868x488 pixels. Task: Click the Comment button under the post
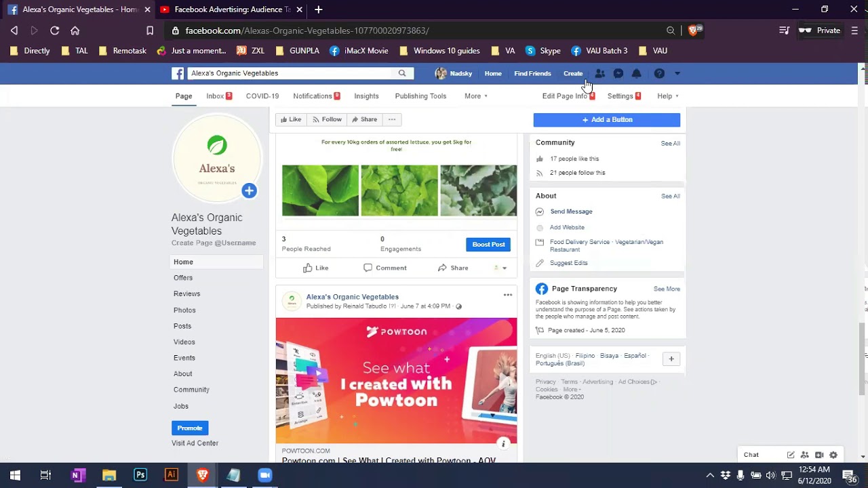385,268
